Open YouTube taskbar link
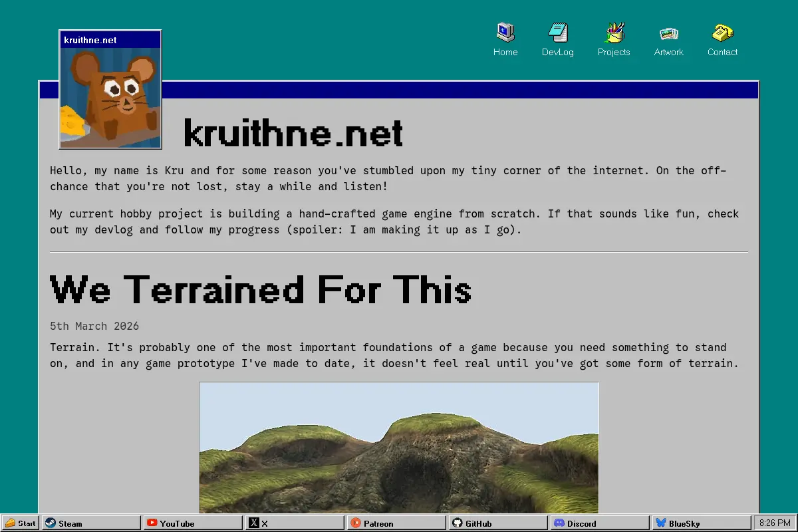Screen dimensions: 798x532 (x=193, y=523)
